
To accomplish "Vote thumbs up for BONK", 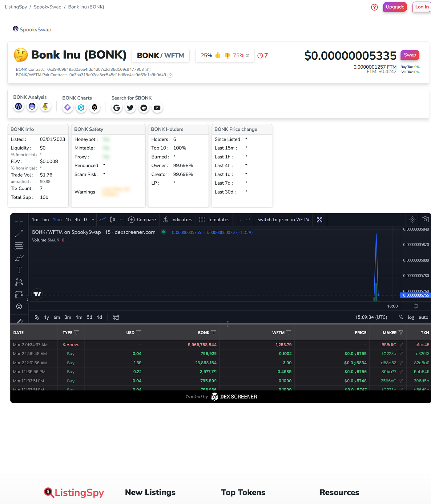I will point(218,55).
